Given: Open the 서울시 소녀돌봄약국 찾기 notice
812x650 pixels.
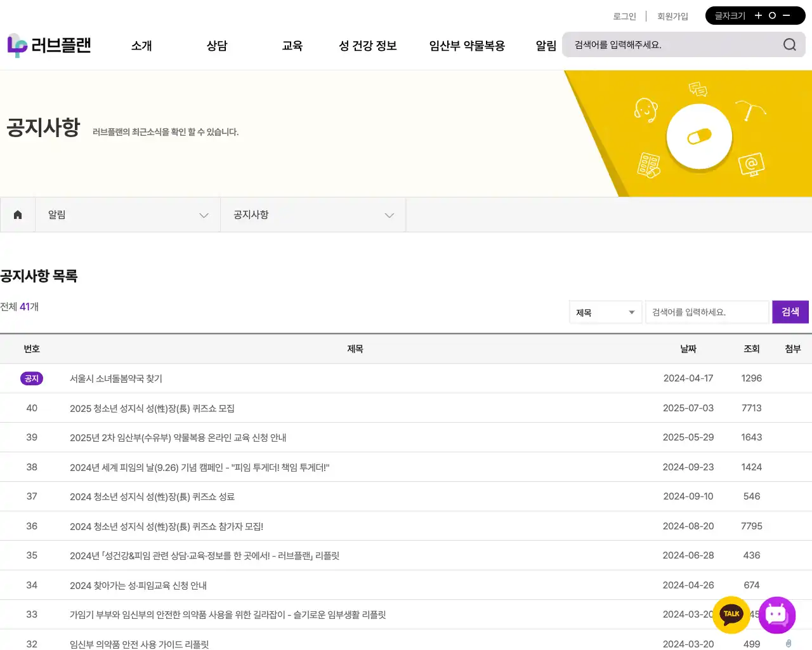Looking at the screenshot, I should coord(116,378).
